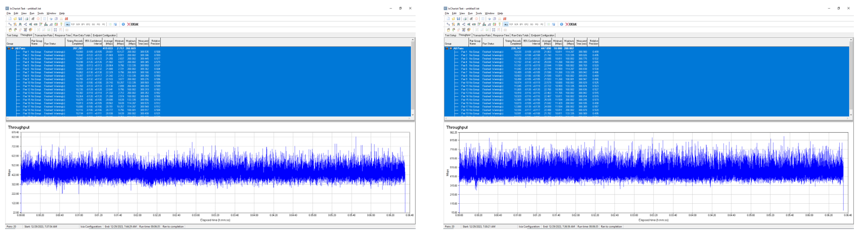Select Pair 5 row in right window
Image resolution: width=868 pixels, height=234 pixels.
(647, 66)
